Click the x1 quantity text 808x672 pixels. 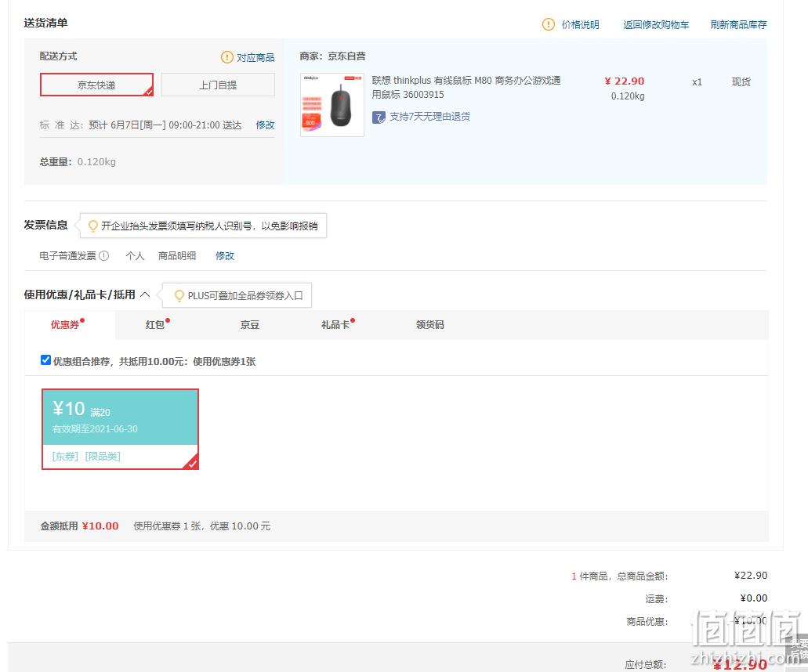697,82
